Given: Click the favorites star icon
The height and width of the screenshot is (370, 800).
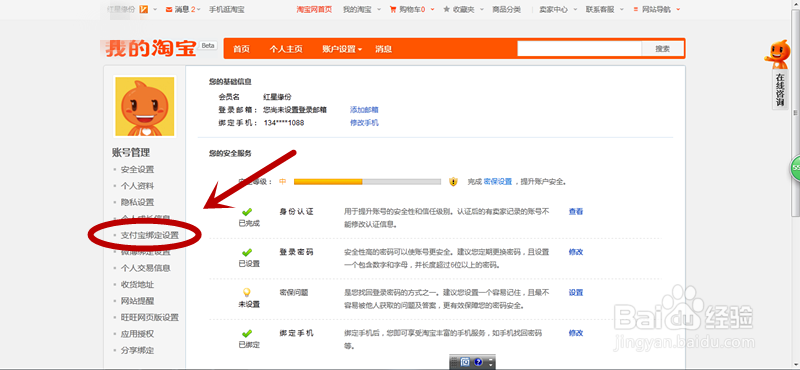Looking at the screenshot, I should coord(447,9).
